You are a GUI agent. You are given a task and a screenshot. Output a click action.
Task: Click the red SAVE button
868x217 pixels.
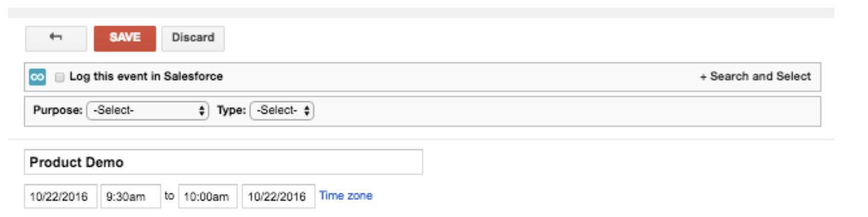coord(125,38)
